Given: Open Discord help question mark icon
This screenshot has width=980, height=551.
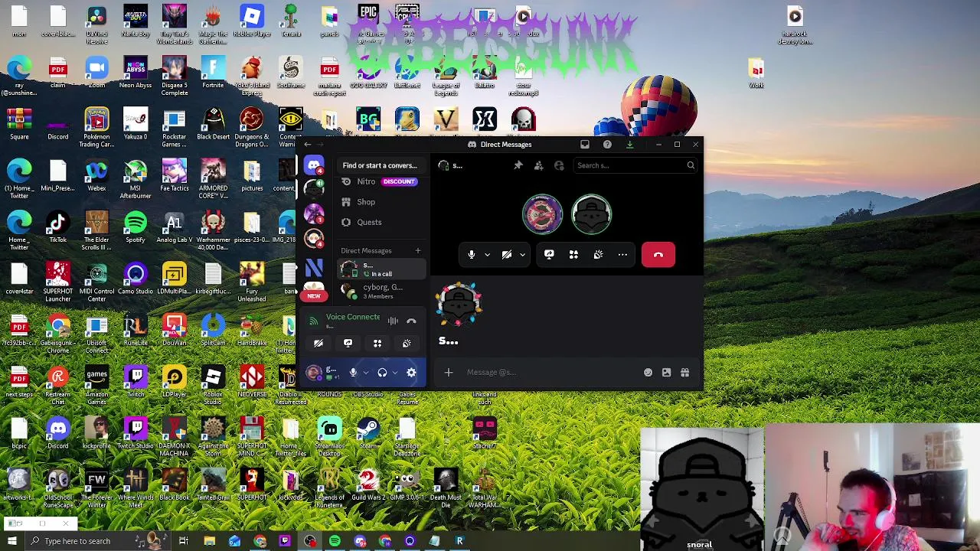Looking at the screenshot, I should point(607,144).
